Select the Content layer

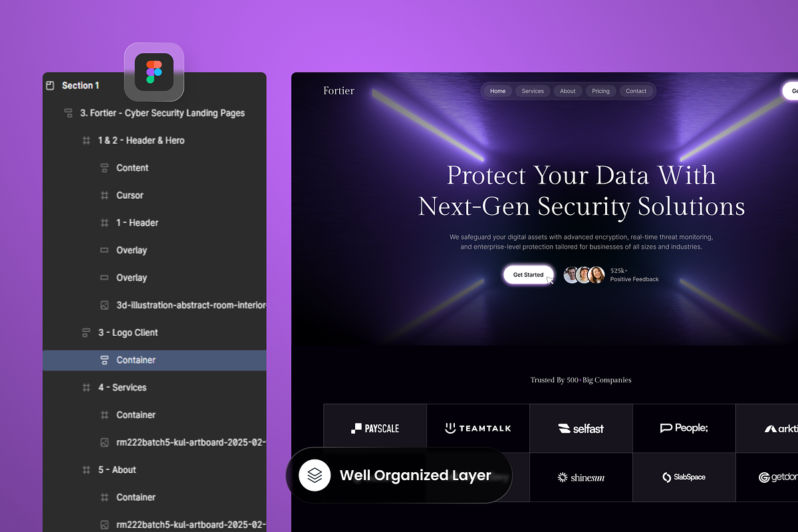(154, 168)
